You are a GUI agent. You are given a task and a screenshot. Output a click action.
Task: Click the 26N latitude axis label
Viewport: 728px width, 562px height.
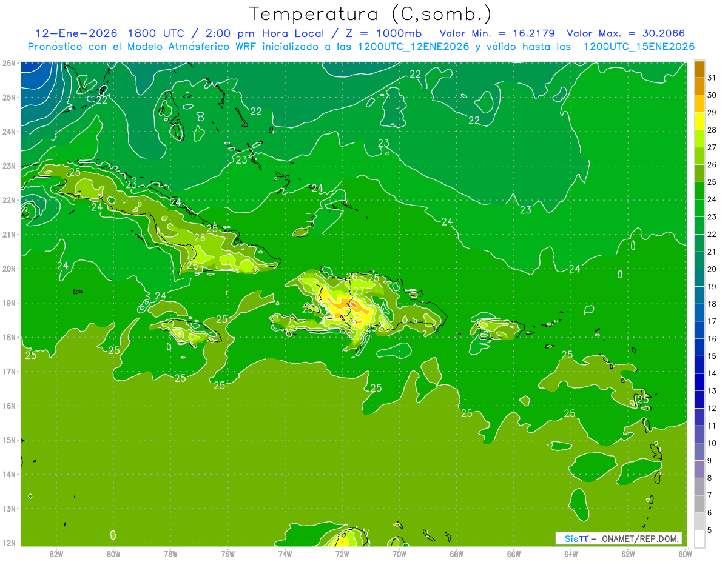(x=8, y=63)
